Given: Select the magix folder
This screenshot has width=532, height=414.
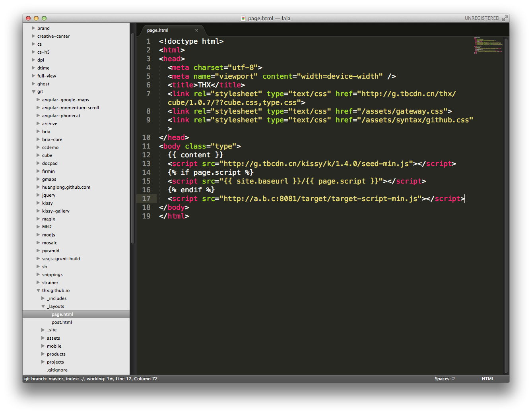Looking at the screenshot, I should point(49,219).
